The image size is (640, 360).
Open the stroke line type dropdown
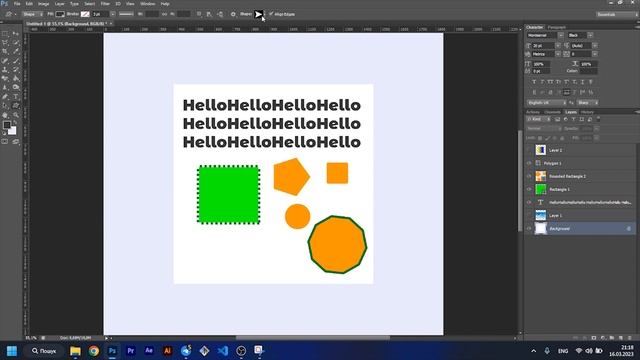tap(126, 14)
